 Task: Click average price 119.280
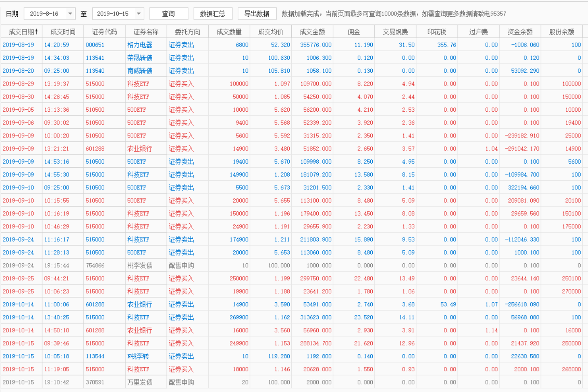[x=279, y=356]
